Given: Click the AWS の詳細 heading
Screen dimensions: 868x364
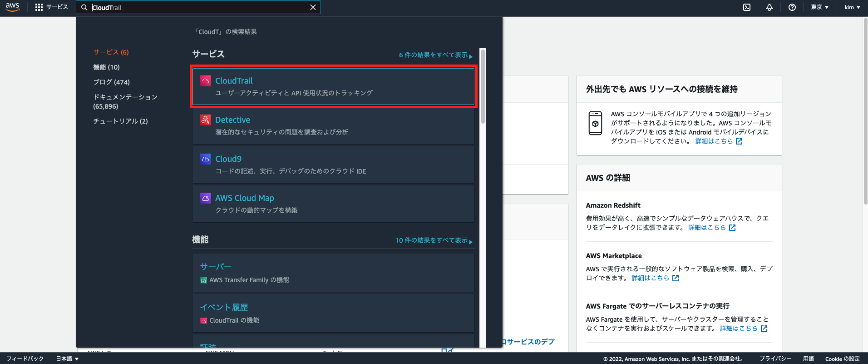Looking at the screenshot, I should point(608,178).
